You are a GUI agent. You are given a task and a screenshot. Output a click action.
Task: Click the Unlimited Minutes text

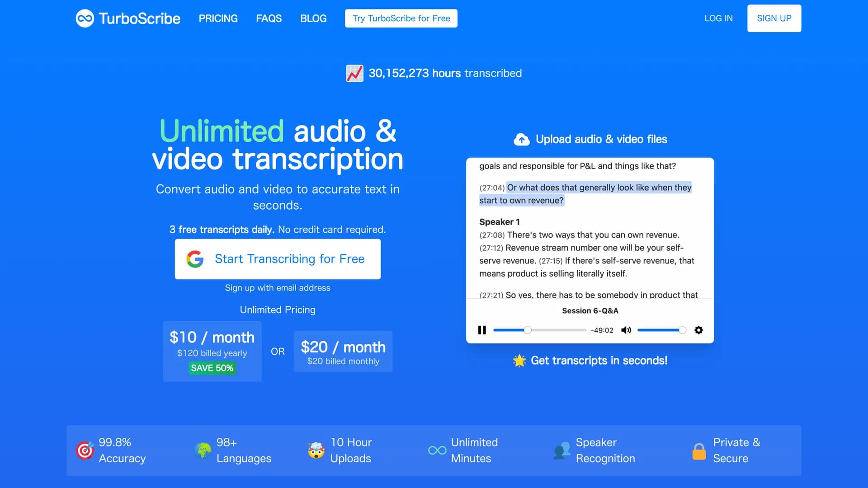[x=474, y=450]
